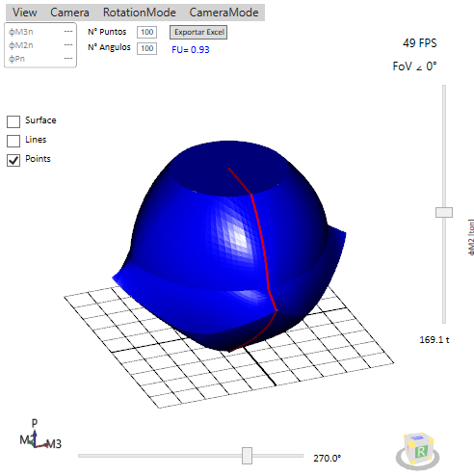Open the Camera menu

(x=69, y=13)
